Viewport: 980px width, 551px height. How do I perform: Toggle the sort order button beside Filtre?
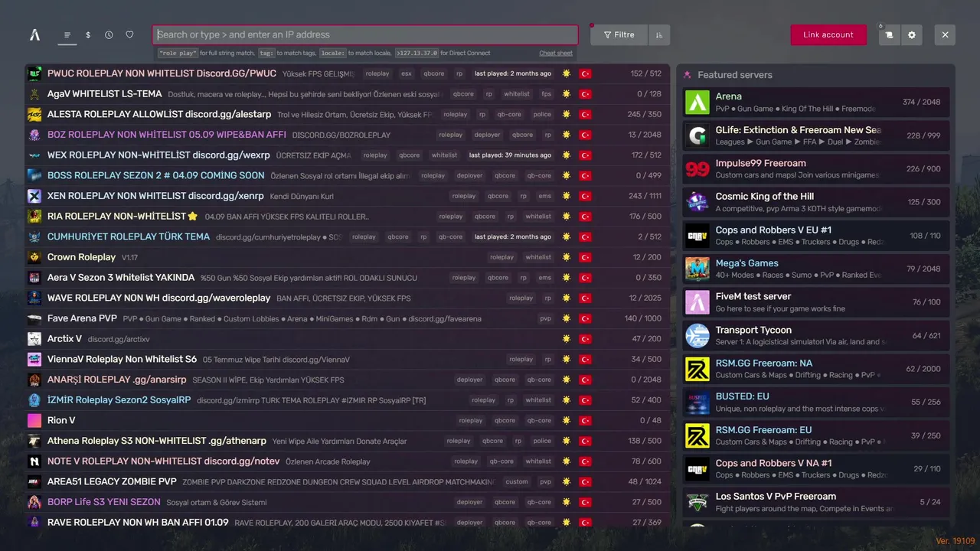(x=658, y=34)
